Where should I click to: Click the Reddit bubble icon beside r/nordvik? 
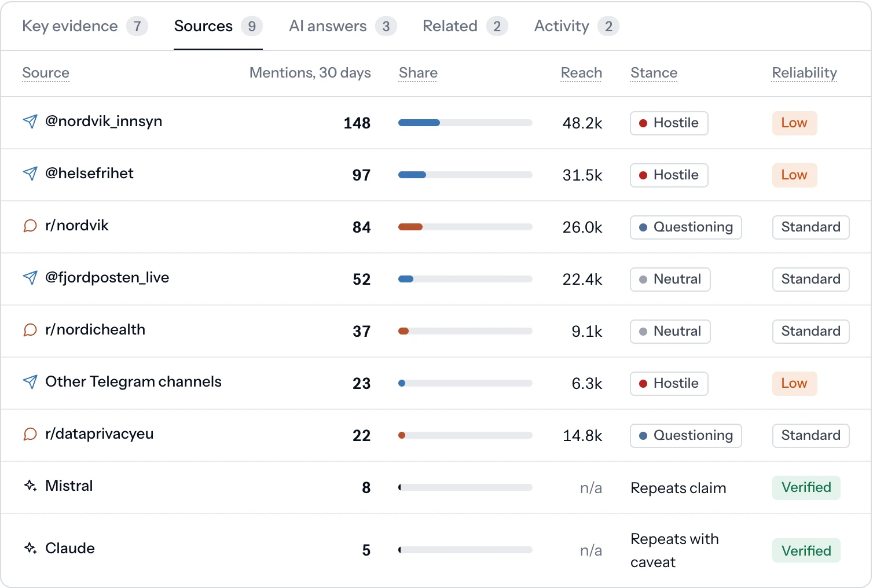tap(30, 226)
